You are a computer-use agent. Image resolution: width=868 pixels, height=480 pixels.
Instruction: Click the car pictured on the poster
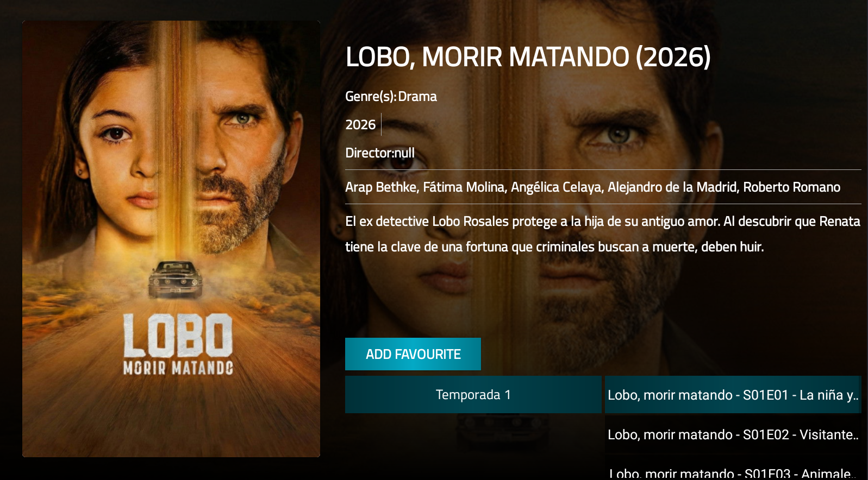click(176, 280)
